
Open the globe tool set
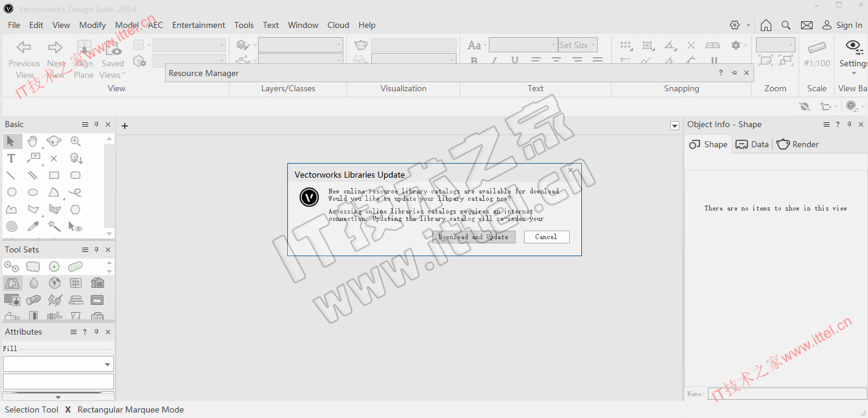coord(55,283)
